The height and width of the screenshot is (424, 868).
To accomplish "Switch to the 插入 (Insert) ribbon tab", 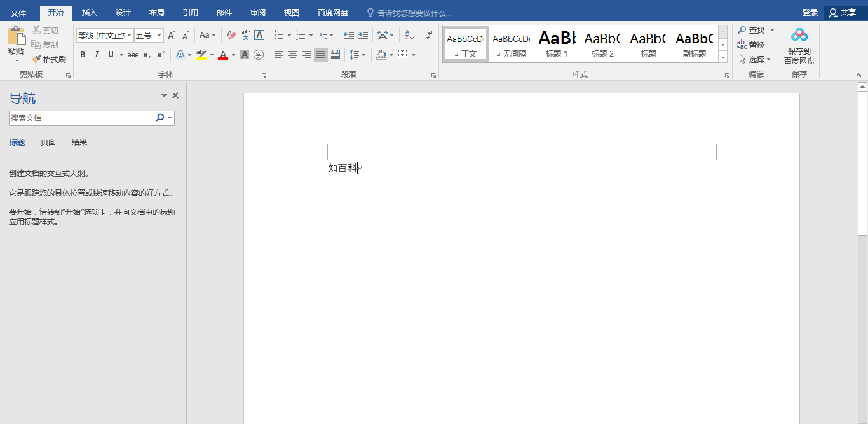I will [90, 13].
